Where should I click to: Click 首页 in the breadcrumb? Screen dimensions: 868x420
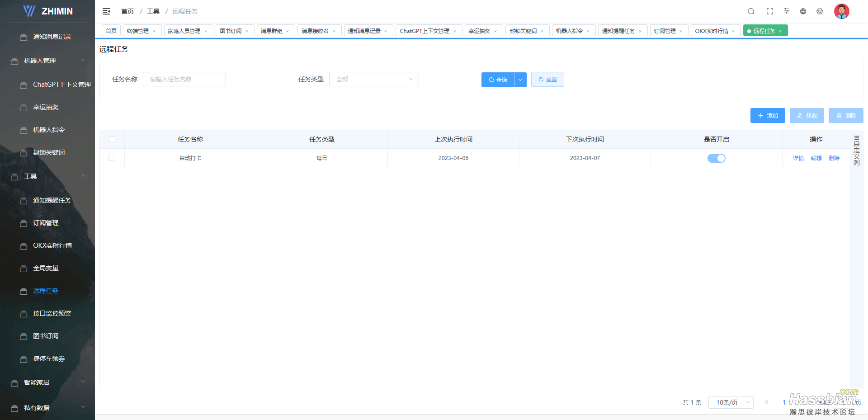pyautogui.click(x=127, y=11)
